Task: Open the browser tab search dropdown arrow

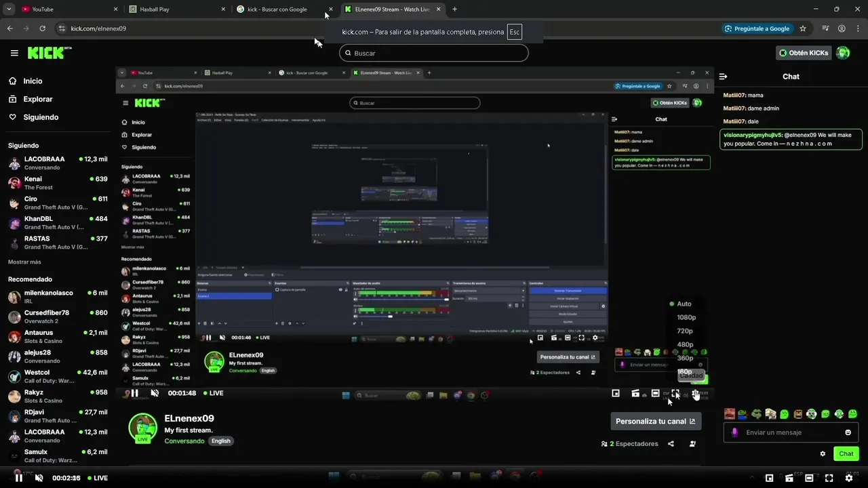Action: (x=9, y=9)
